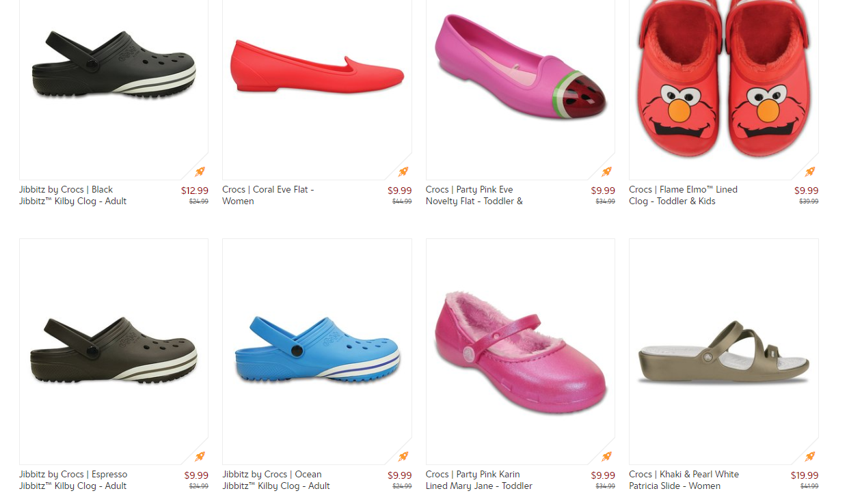
Task: Click rocket icon on Ocean Kilby Clog card
Action: (x=403, y=456)
